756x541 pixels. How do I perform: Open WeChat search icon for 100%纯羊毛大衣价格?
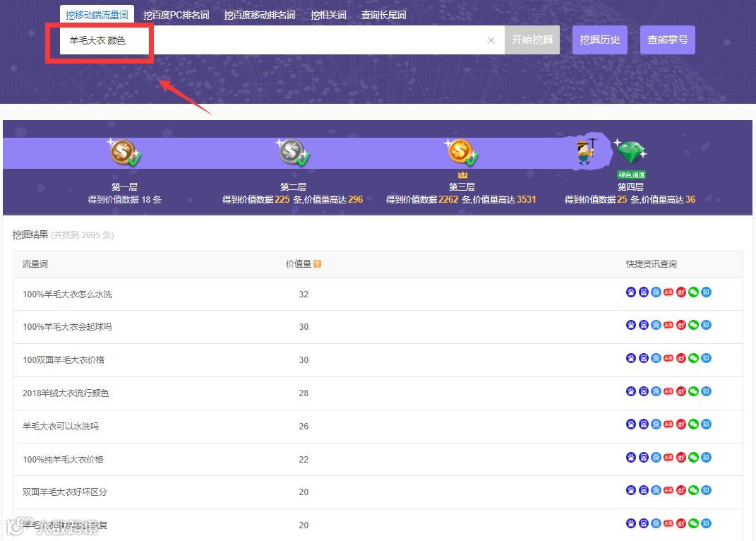point(693,457)
